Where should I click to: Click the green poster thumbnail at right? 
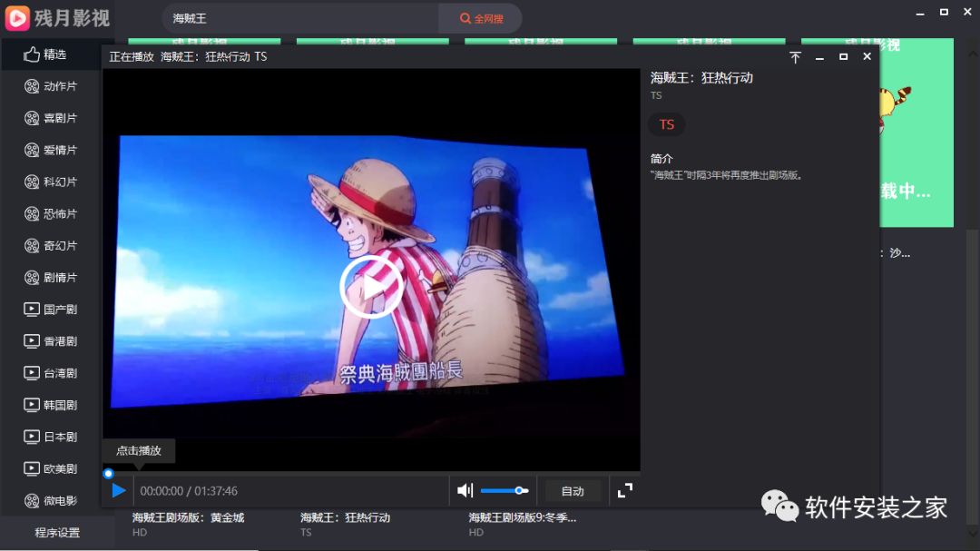point(916,133)
